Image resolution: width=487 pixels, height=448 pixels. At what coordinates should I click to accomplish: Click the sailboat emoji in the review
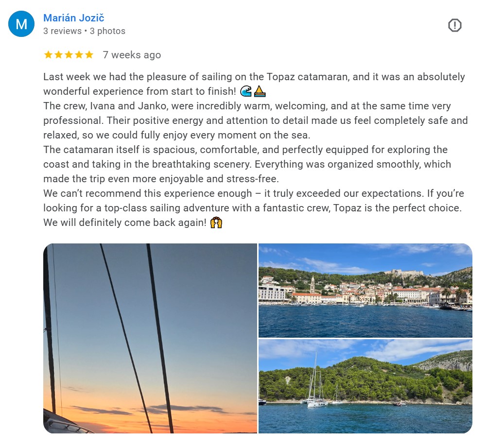[x=260, y=91]
